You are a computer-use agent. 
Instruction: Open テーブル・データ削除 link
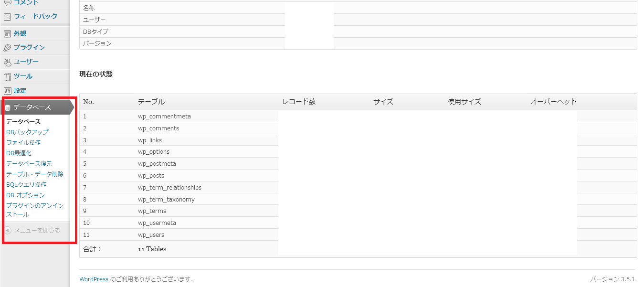click(x=35, y=174)
